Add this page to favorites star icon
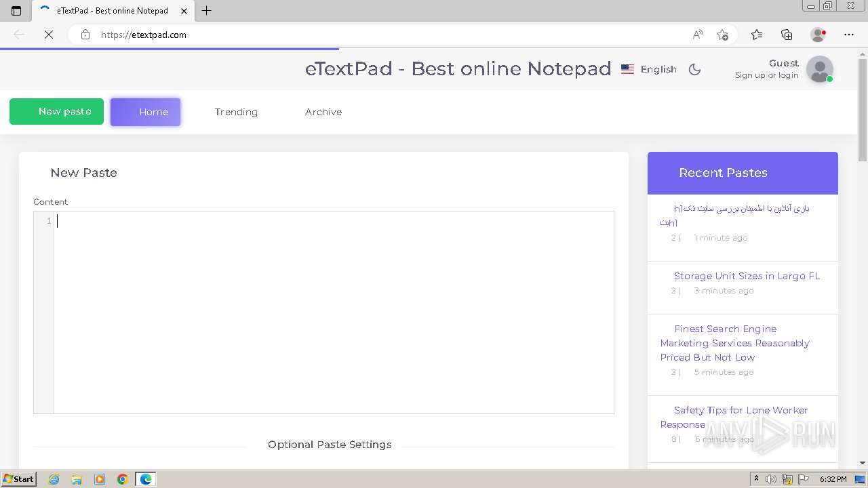The height and width of the screenshot is (488, 868). (722, 35)
